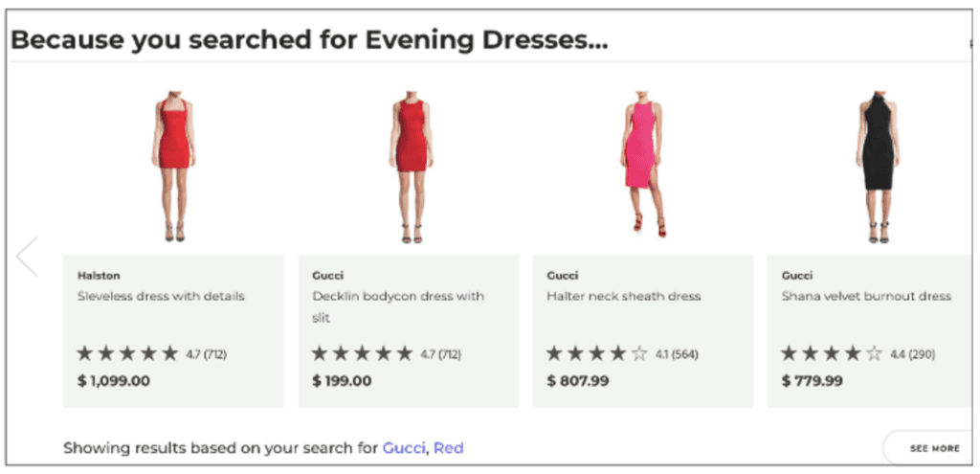Viewport: 980px width, 474px height.
Task: Open Sleveless dress with details title
Action: (161, 296)
